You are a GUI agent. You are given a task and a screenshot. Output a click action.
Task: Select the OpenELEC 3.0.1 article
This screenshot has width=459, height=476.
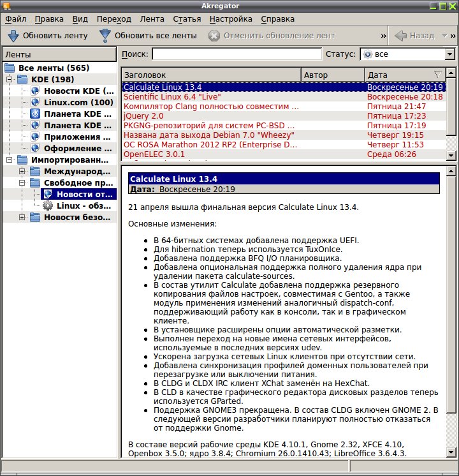click(x=284, y=154)
